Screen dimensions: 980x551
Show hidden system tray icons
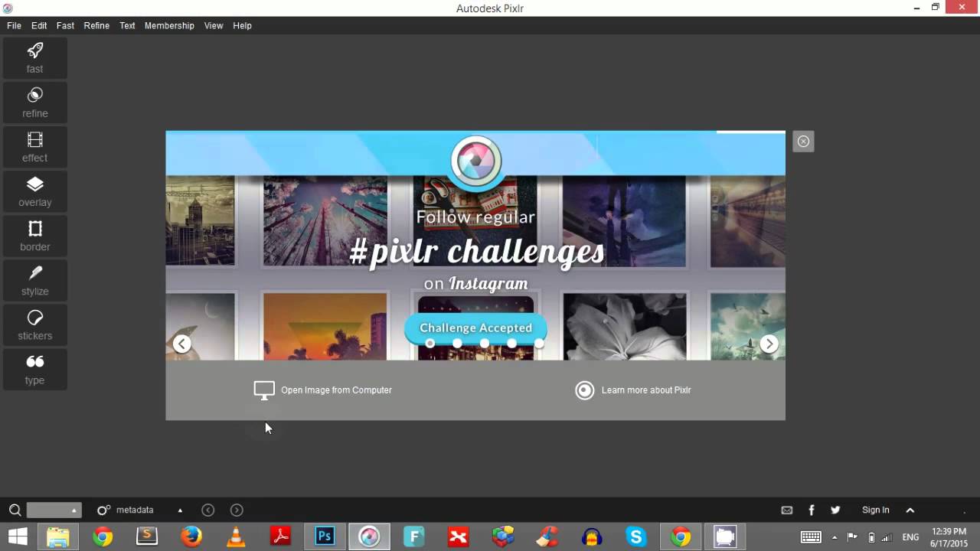[x=835, y=537]
